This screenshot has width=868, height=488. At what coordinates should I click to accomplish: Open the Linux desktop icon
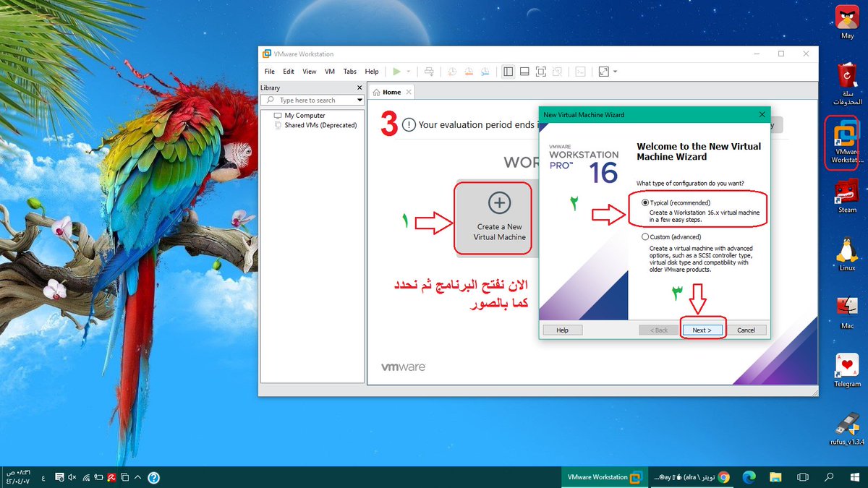click(847, 254)
